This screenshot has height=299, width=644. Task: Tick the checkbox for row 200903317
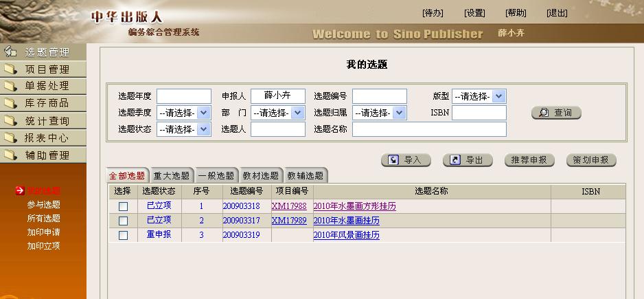[123, 221]
